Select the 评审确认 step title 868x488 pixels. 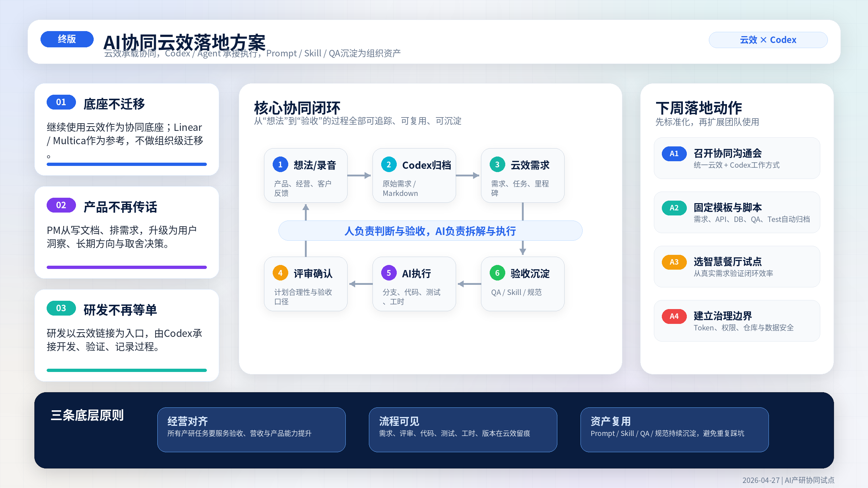pyautogui.click(x=313, y=274)
